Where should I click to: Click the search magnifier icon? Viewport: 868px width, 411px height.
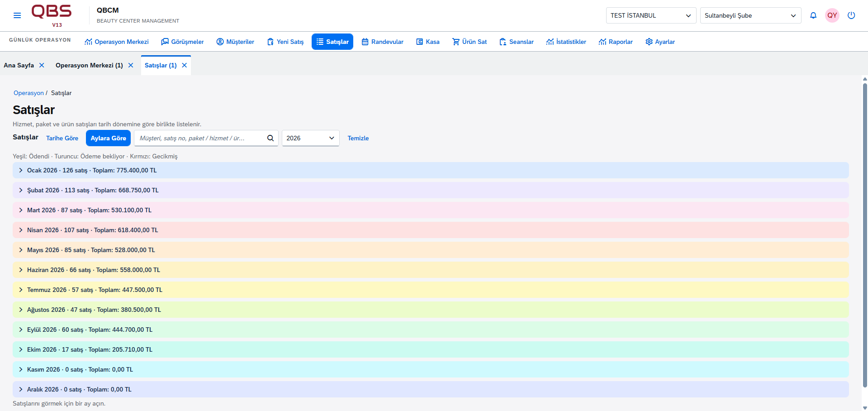[270, 138]
